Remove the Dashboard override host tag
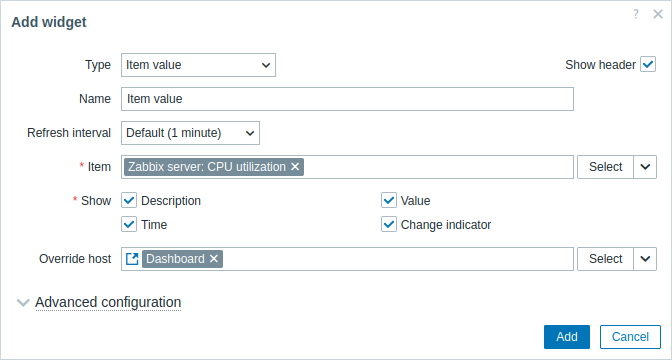This screenshot has height=360, width=672. coord(213,259)
